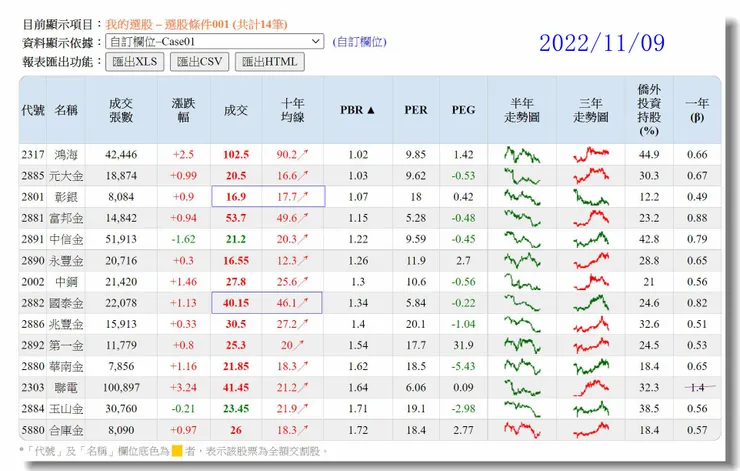
Task: Sort by 代號 column header
Action: tap(33, 110)
